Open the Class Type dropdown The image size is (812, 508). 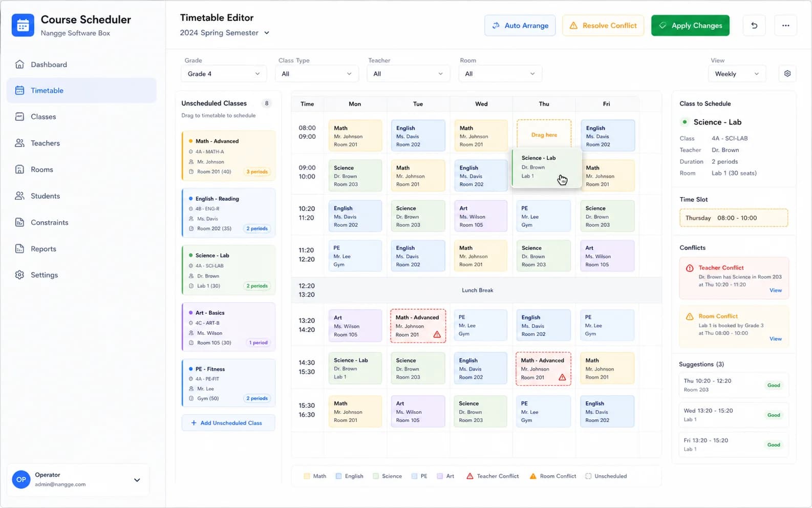[316, 74]
